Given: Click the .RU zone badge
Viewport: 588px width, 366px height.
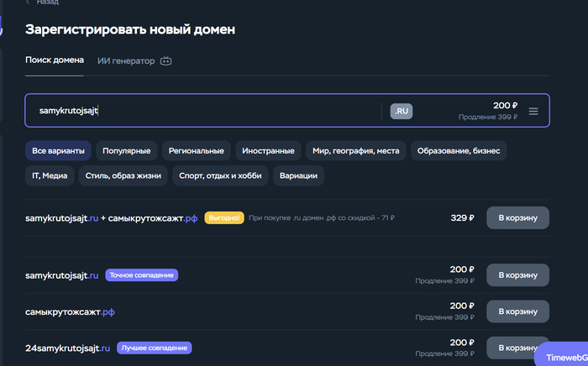Looking at the screenshot, I should 402,112.
